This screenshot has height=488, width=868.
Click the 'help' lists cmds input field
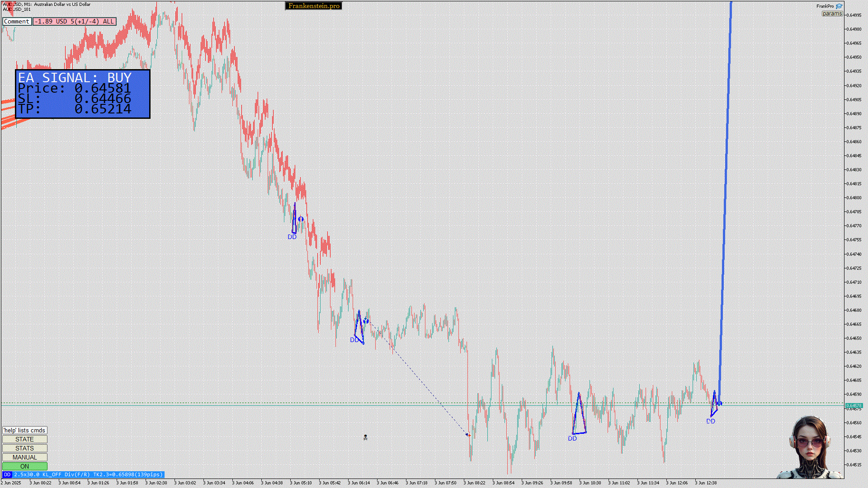24,430
